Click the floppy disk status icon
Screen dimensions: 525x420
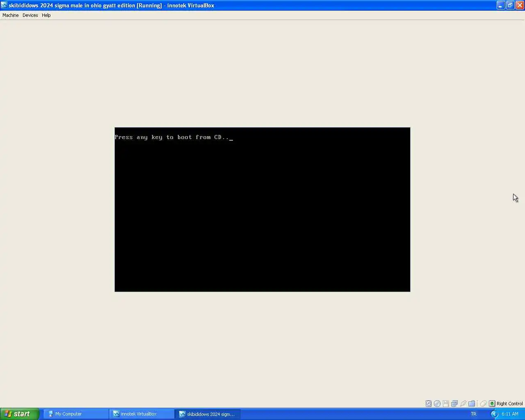click(x=446, y=404)
